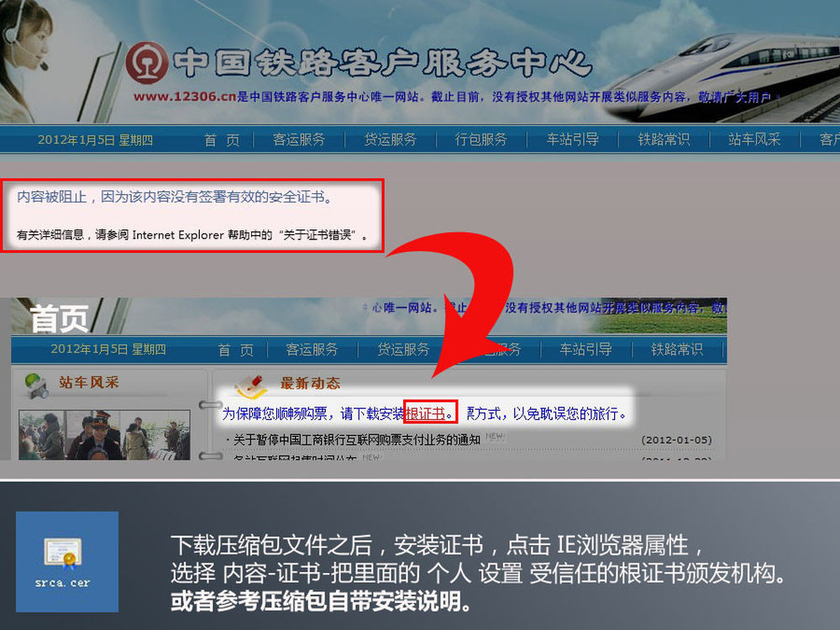Open 首页 in the top navigation bar
Viewport: 840px width, 630px height.
pyautogui.click(x=222, y=140)
